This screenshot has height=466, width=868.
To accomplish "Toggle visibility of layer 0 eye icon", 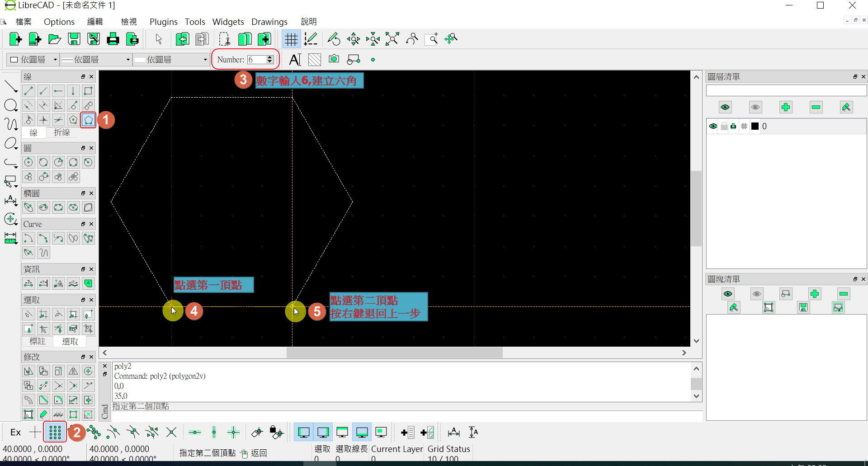I will pyautogui.click(x=713, y=126).
